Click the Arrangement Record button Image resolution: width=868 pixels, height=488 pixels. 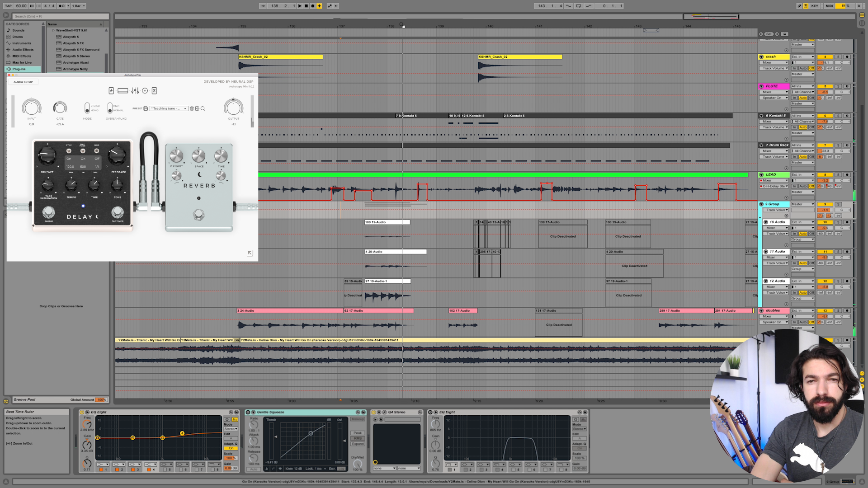(312, 6)
